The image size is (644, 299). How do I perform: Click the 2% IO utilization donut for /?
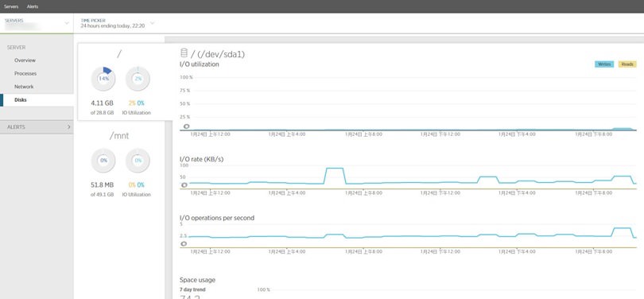[x=138, y=79]
